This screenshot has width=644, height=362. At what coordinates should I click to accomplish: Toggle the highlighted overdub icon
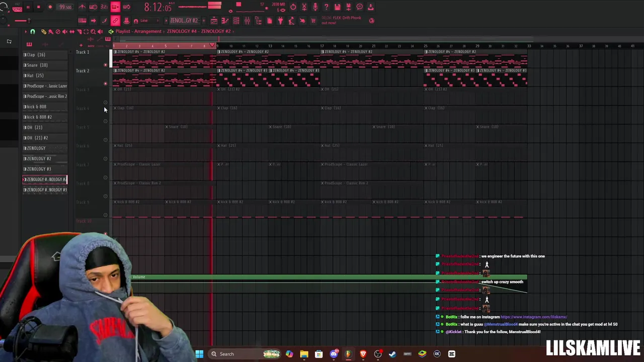[115, 7]
